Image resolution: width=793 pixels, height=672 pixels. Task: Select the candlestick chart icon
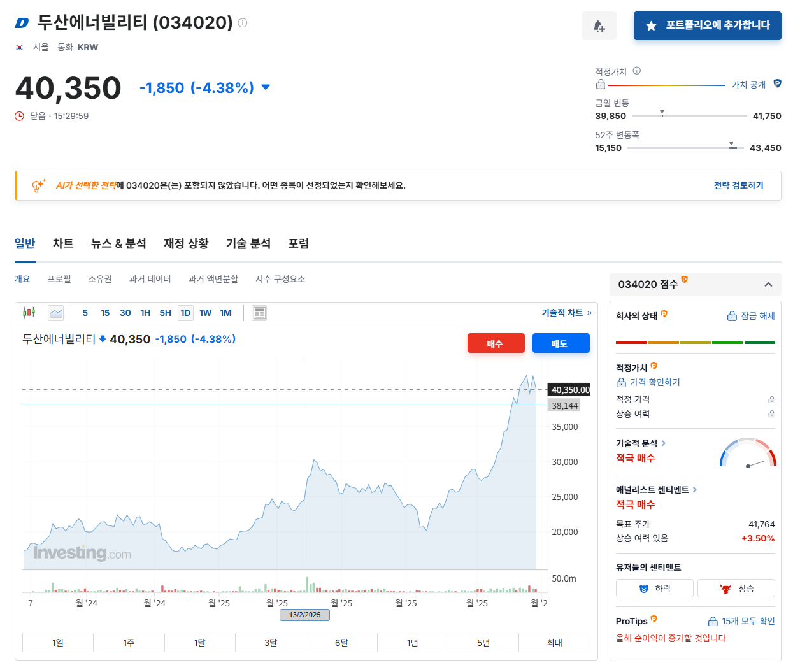pos(29,313)
